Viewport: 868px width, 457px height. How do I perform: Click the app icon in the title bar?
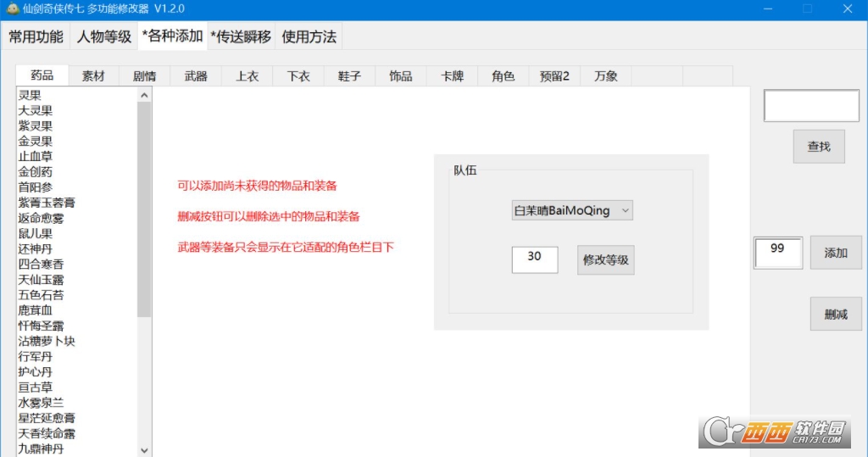click(x=12, y=8)
